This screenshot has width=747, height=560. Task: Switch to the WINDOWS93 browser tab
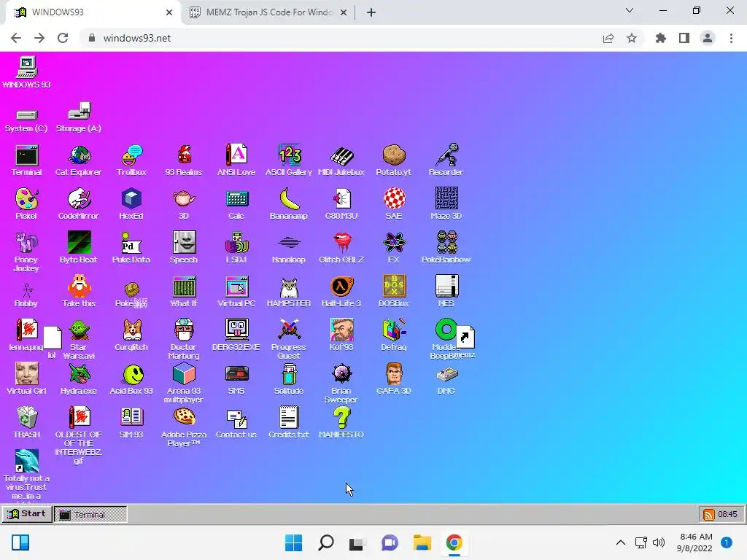click(90, 12)
